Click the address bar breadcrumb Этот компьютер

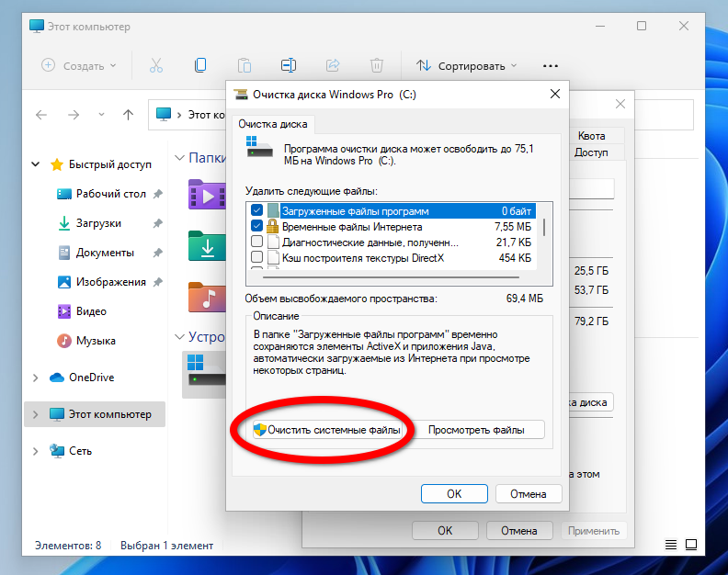point(206,115)
